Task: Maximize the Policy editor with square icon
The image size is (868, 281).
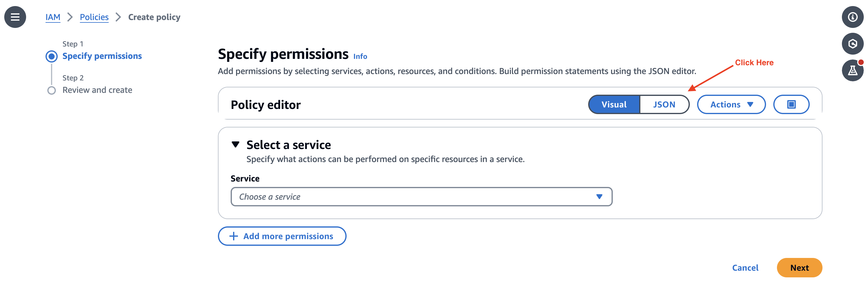Action: pos(791,104)
